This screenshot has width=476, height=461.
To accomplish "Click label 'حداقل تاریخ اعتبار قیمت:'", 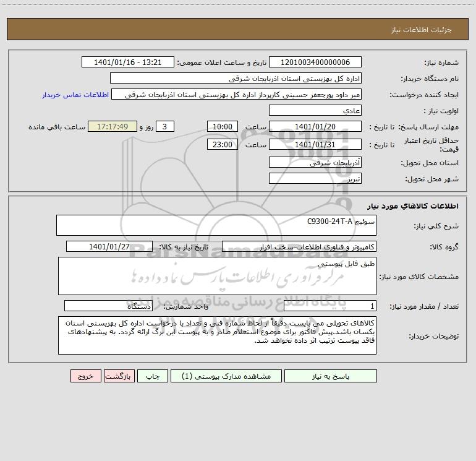I will [431, 145].
